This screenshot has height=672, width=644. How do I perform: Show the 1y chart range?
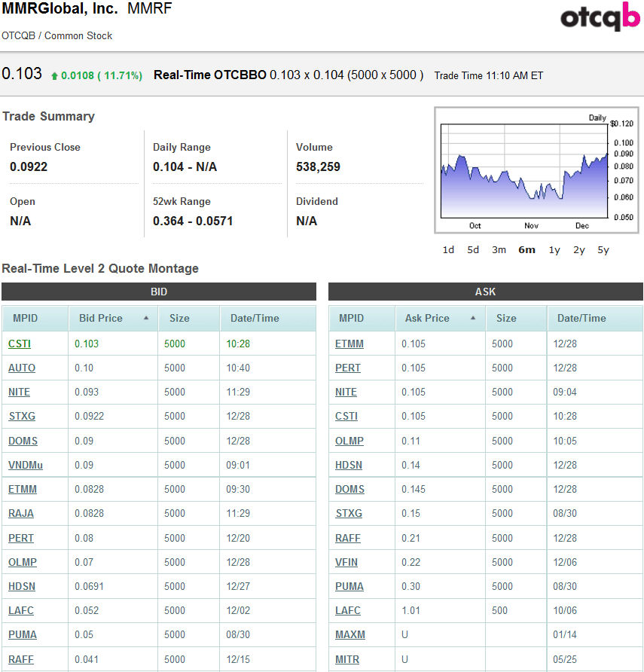pyautogui.click(x=554, y=250)
